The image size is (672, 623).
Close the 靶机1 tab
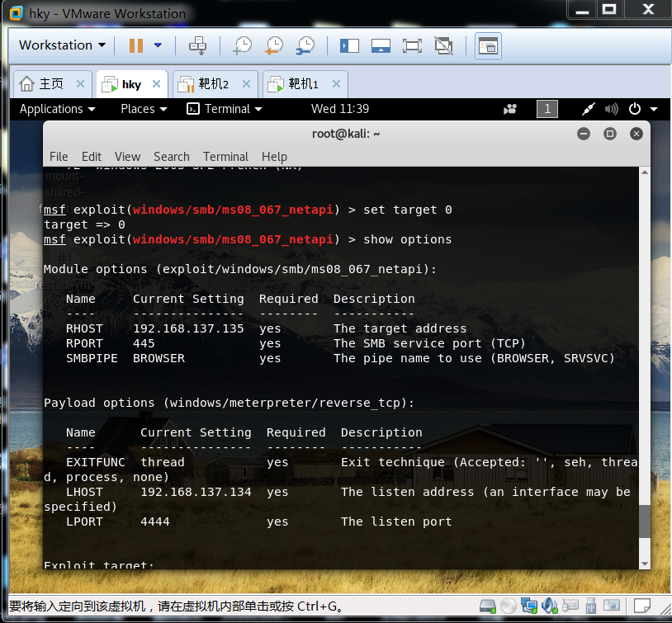(337, 84)
